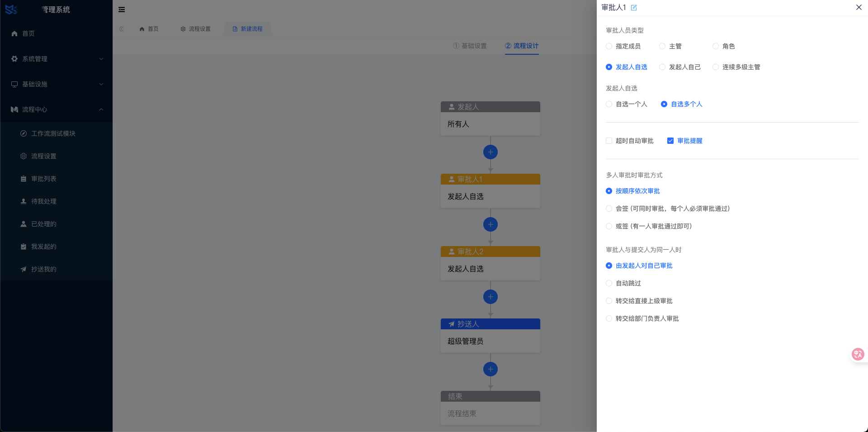Click the compass icon of 工作流测试模块
Screen dimensions: 868x432
(x=24, y=133)
